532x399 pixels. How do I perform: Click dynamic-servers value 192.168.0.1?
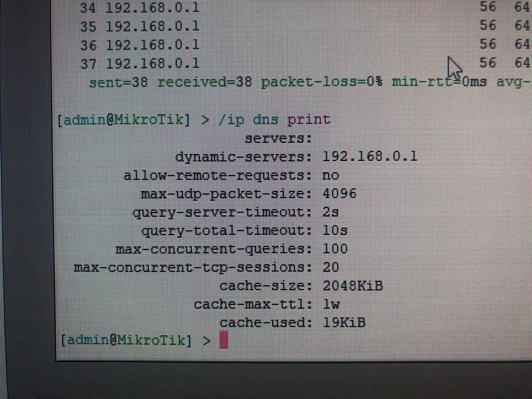[x=369, y=156]
